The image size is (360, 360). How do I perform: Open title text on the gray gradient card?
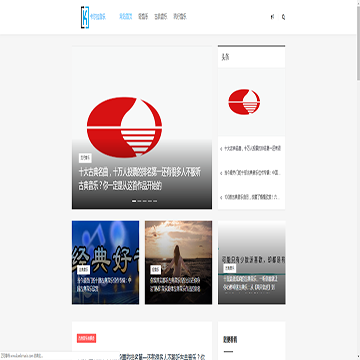point(249,283)
